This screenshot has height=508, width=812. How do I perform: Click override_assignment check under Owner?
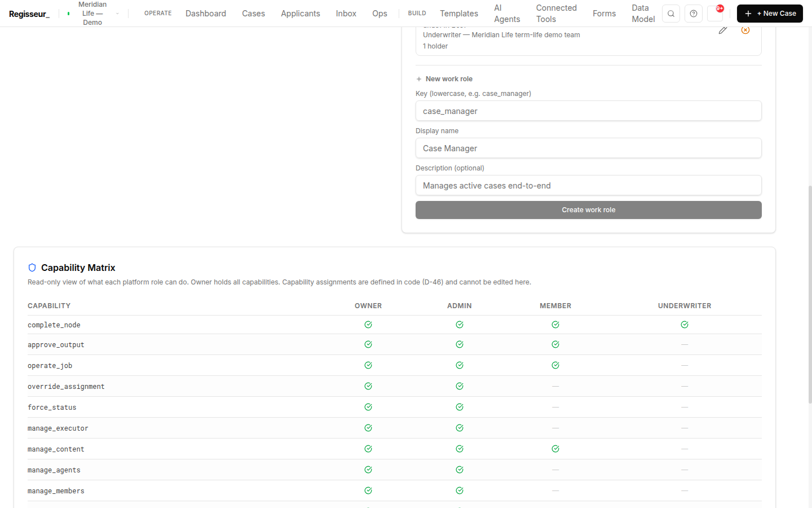(368, 386)
